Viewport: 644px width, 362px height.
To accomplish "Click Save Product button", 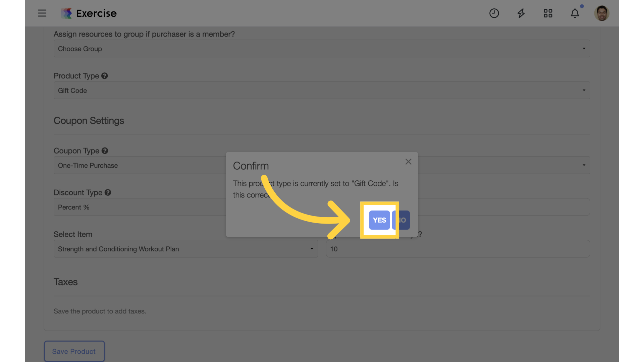I will [x=73, y=351].
